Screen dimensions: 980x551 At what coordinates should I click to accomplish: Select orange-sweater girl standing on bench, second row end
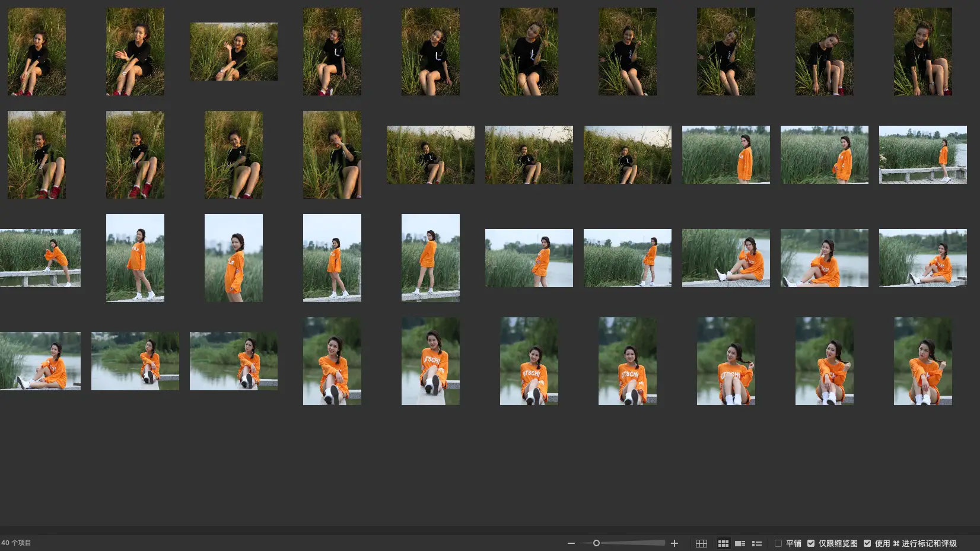922,154
